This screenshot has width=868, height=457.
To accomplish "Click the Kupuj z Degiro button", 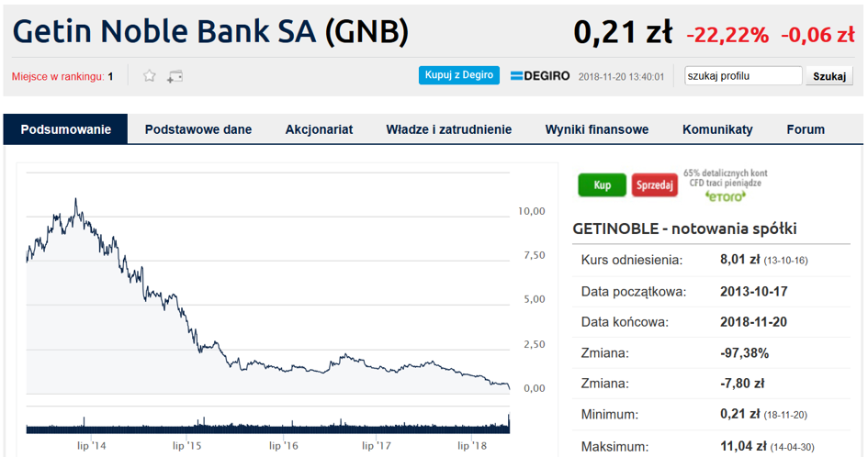I will point(459,75).
